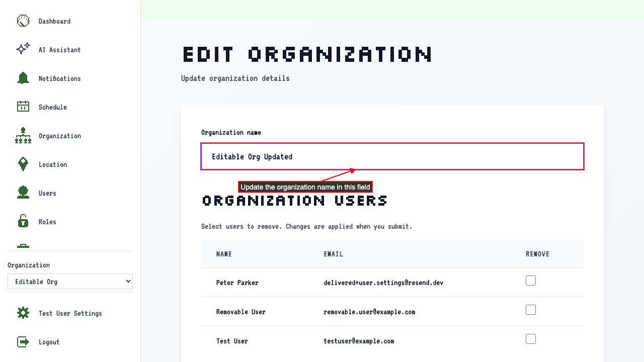Viewport: 644px width, 362px height.
Task: Click the Organization hierarchy icon
Action: tap(23, 136)
